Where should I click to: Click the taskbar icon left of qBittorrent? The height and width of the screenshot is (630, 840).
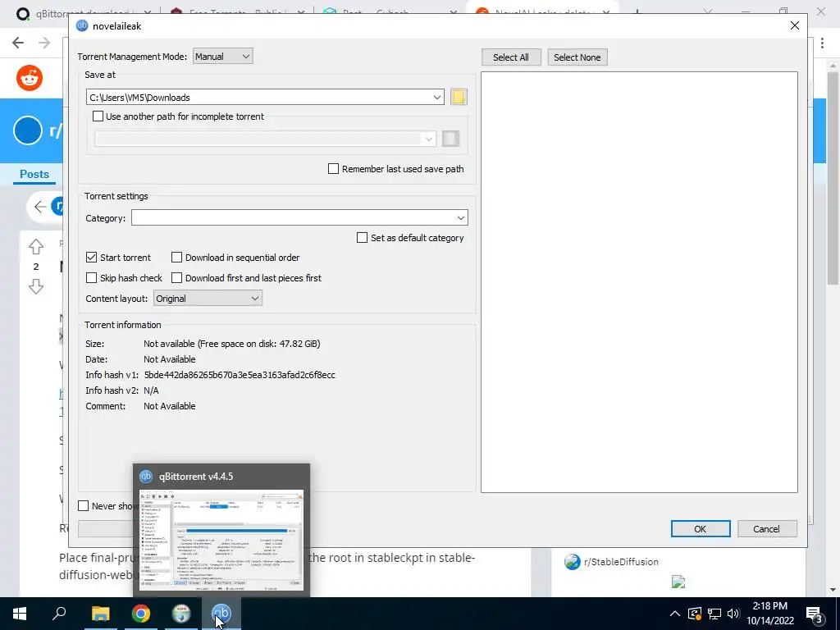coord(181,614)
